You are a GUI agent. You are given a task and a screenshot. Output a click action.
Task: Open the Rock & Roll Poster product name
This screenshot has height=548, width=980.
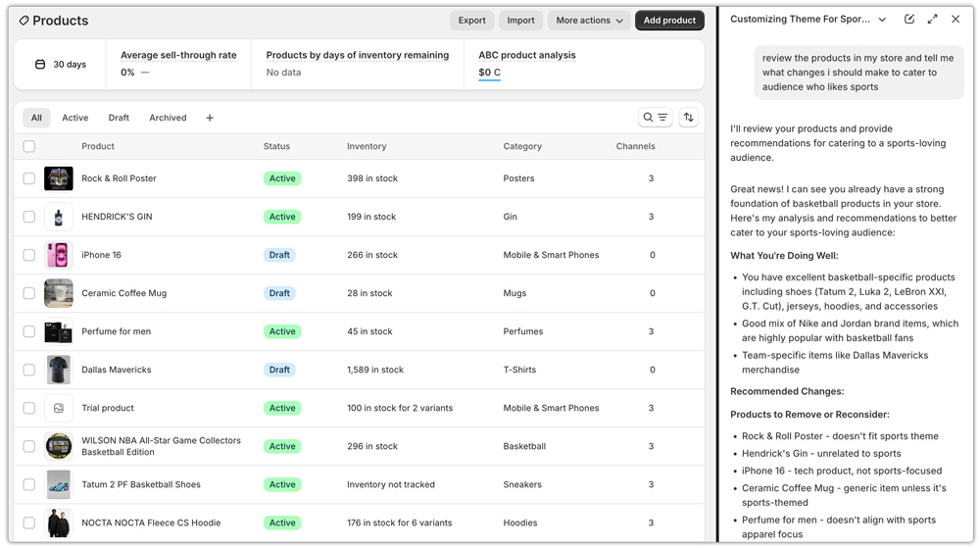pyautogui.click(x=119, y=178)
